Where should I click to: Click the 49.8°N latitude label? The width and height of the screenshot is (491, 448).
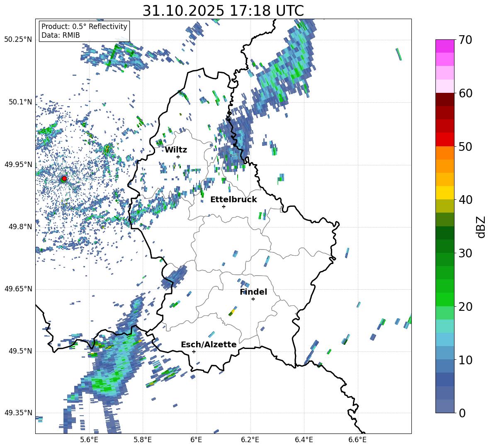[x=20, y=227]
